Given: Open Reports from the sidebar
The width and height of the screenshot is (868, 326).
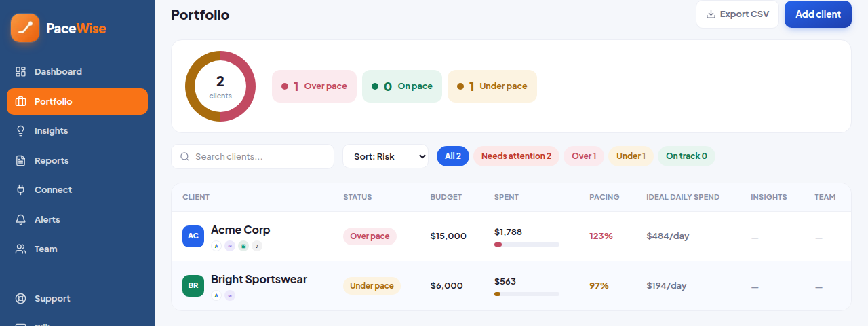Looking at the screenshot, I should point(77,160).
